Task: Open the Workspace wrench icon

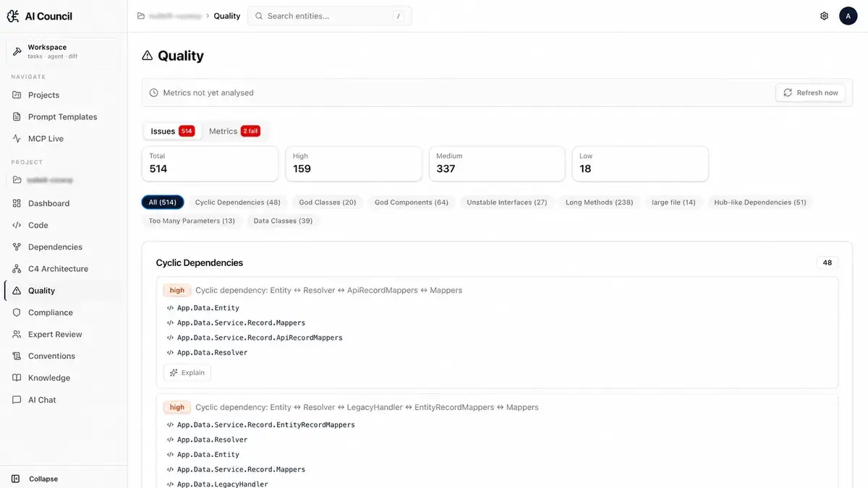Action: [x=17, y=51]
